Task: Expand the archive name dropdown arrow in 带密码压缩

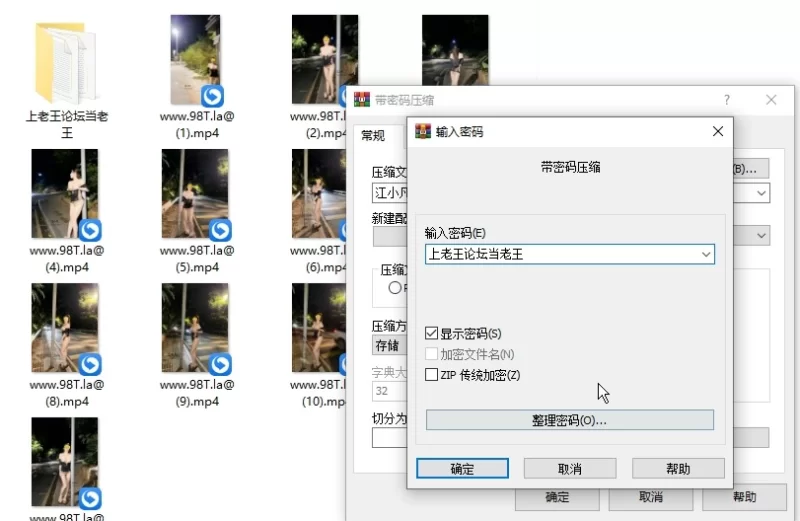Action: 761,193
